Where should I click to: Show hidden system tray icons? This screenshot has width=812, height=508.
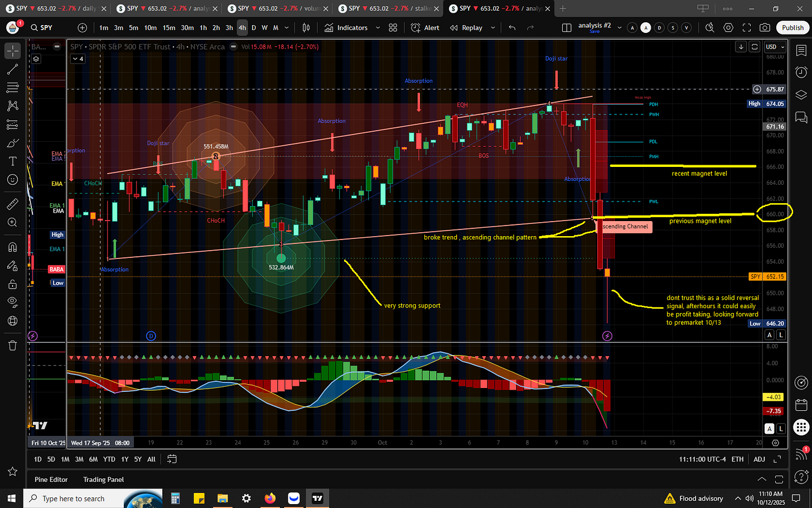click(x=738, y=499)
